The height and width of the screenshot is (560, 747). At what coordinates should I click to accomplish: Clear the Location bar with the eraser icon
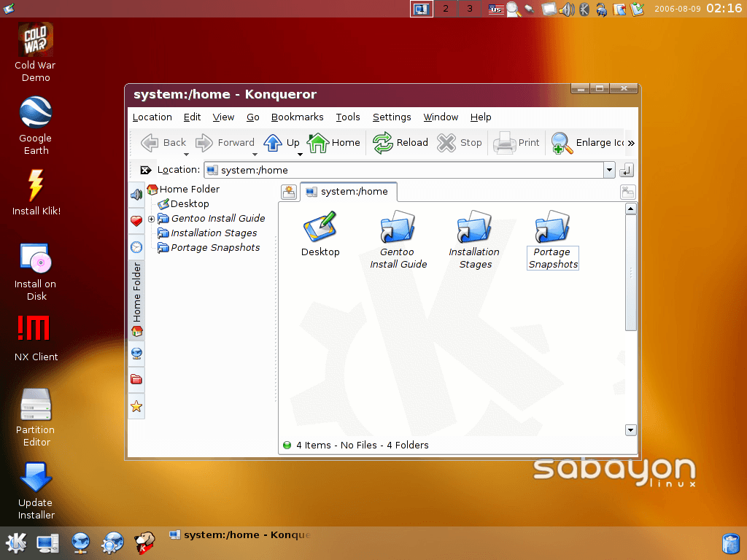145,170
